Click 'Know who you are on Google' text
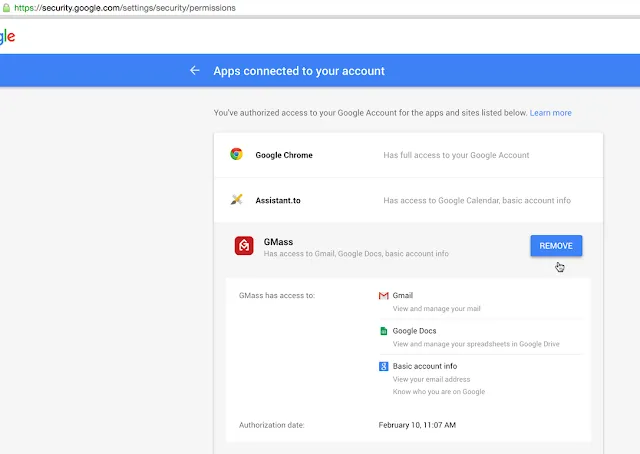This screenshot has width=640, height=454. pyautogui.click(x=439, y=392)
